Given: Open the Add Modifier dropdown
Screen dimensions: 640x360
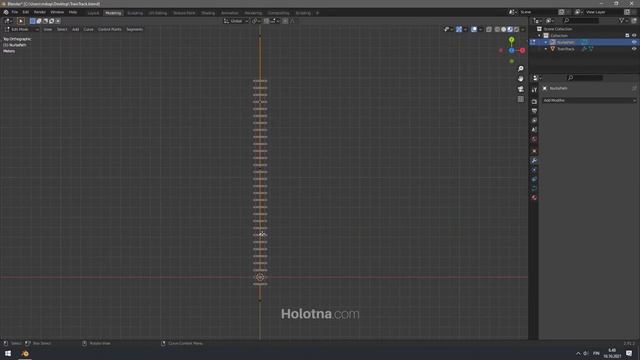Looking at the screenshot, I should click(589, 100).
